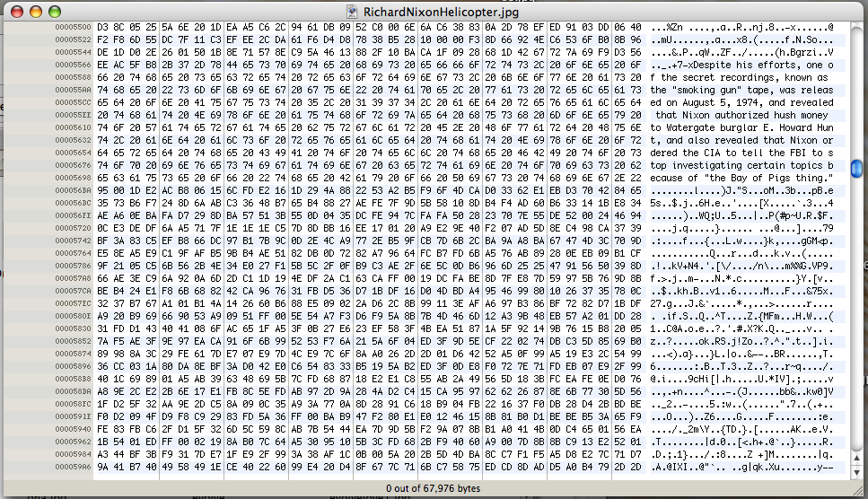
Task: Click ASCII text "f the secret recordings, known as"
Action: click(x=739, y=77)
